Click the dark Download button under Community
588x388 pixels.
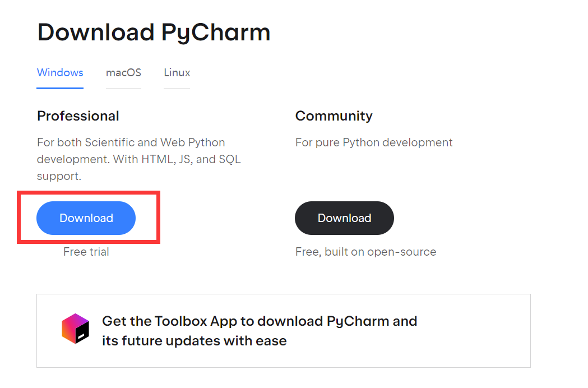[344, 218]
